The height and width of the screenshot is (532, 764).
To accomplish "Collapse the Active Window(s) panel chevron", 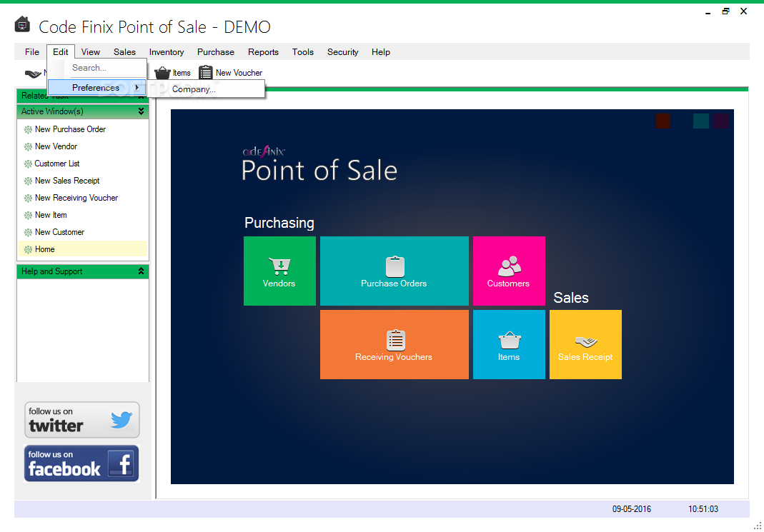I will (141, 111).
